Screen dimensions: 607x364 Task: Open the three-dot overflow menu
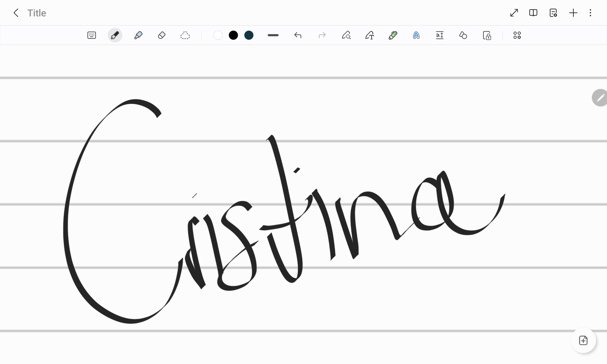point(590,13)
